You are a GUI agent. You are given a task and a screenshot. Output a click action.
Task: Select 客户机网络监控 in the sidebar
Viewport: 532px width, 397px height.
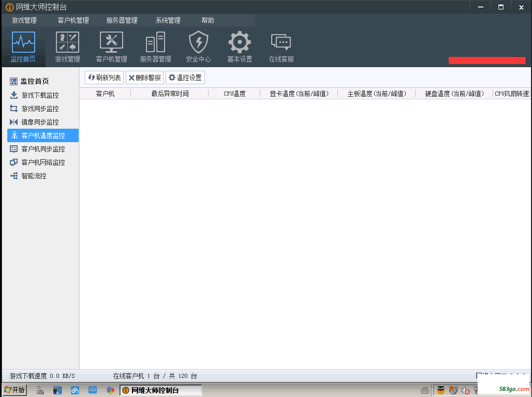coord(38,162)
